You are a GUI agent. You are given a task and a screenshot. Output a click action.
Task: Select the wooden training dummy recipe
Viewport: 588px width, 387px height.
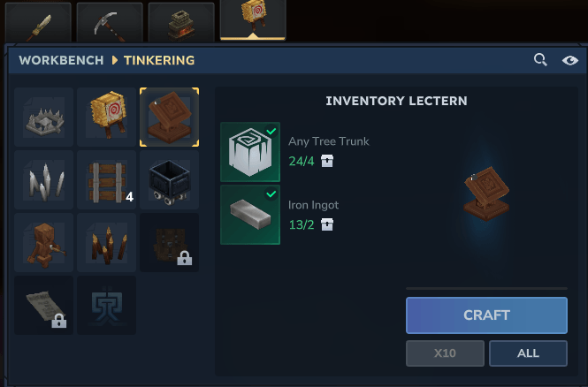(44, 242)
